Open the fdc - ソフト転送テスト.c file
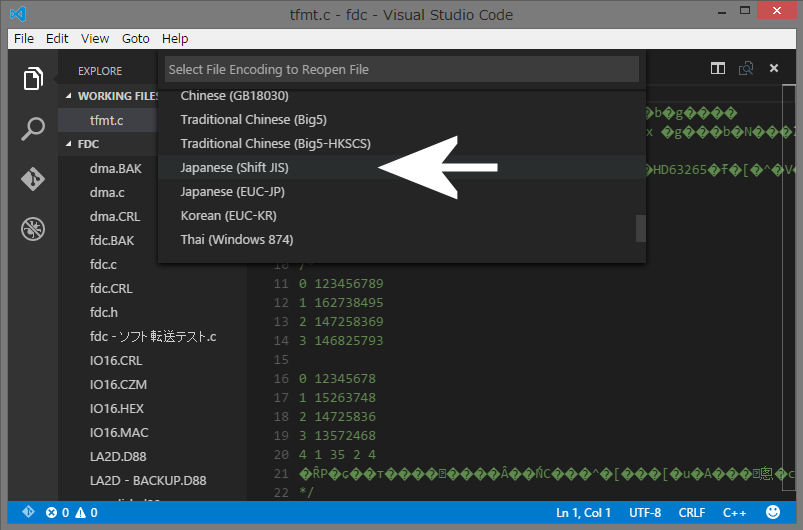Image resolution: width=803 pixels, height=530 pixels. pyautogui.click(x=153, y=336)
